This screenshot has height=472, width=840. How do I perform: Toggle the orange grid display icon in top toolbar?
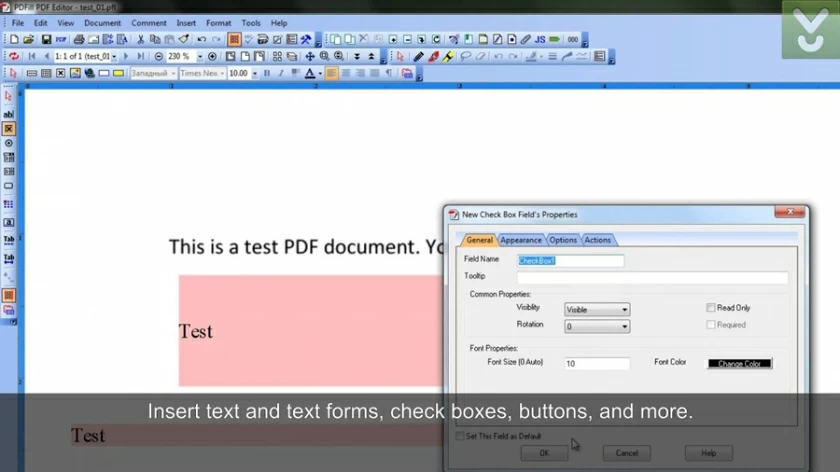pyautogui.click(x=234, y=40)
